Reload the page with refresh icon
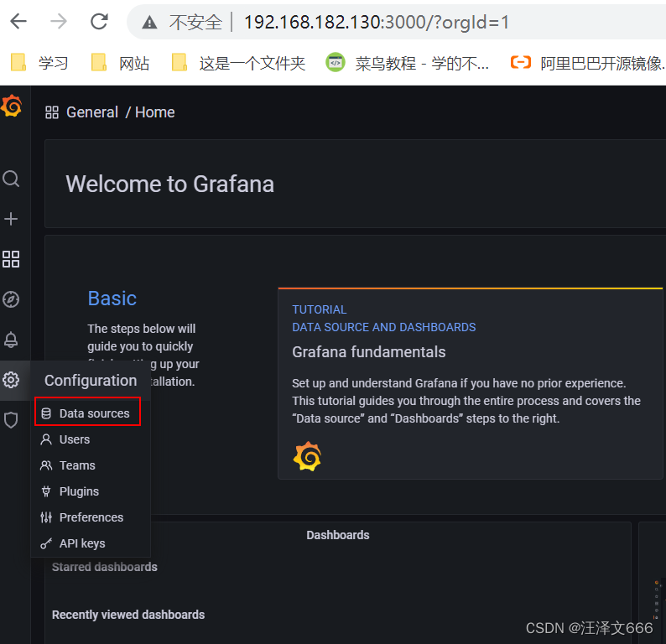Screen dimensions: 666x644 coord(99,21)
